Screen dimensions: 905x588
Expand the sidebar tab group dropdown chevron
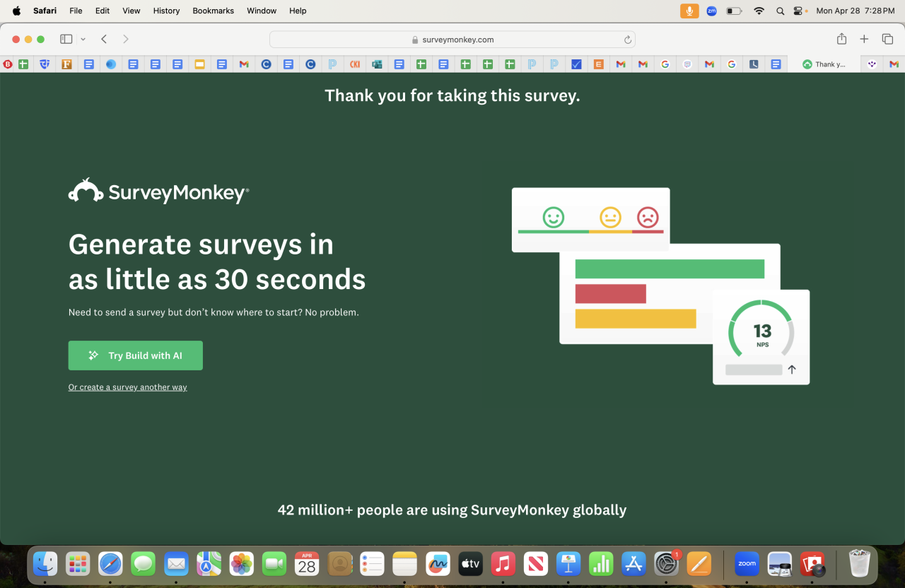pos(83,40)
